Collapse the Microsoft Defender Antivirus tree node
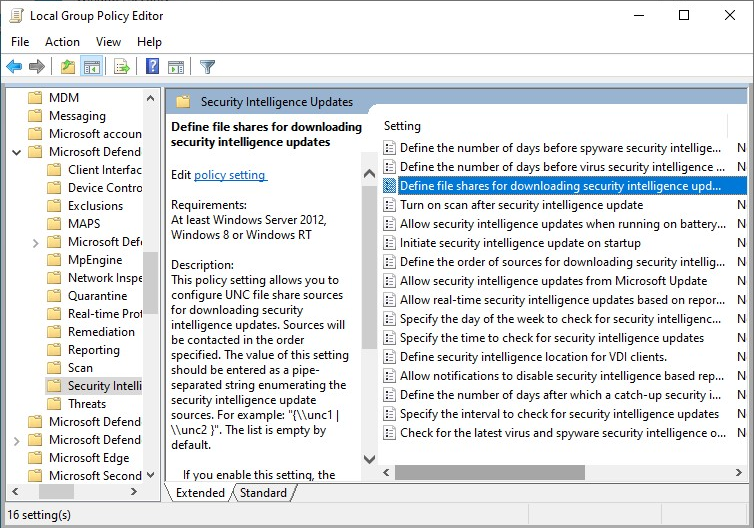Screen dimensions: 754x528 click(x=17, y=152)
